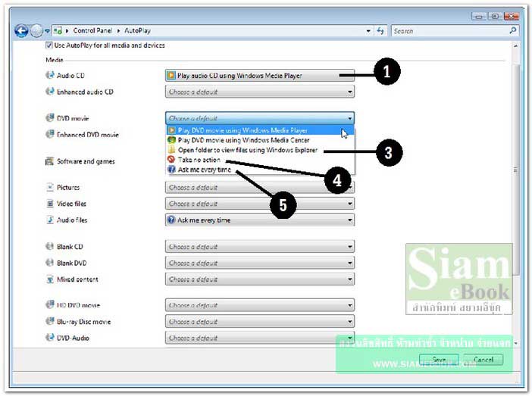Open the Video files dropdown
532x396 pixels.
point(260,204)
